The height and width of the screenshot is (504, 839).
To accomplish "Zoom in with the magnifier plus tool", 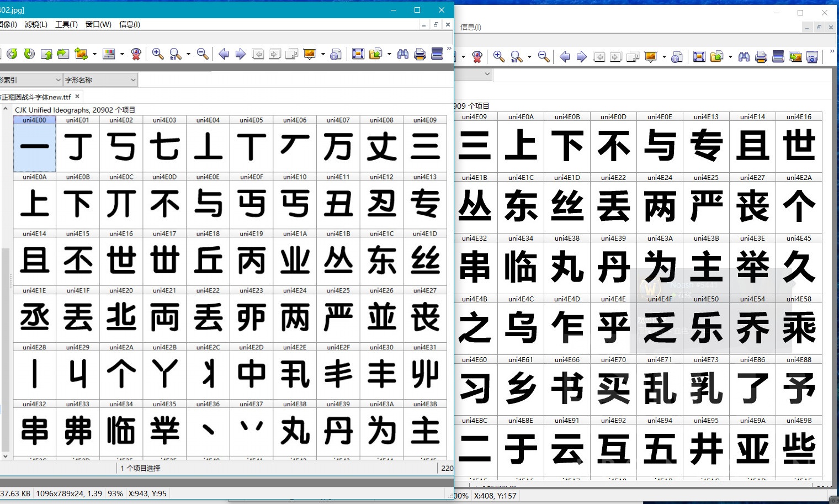I will [157, 54].
